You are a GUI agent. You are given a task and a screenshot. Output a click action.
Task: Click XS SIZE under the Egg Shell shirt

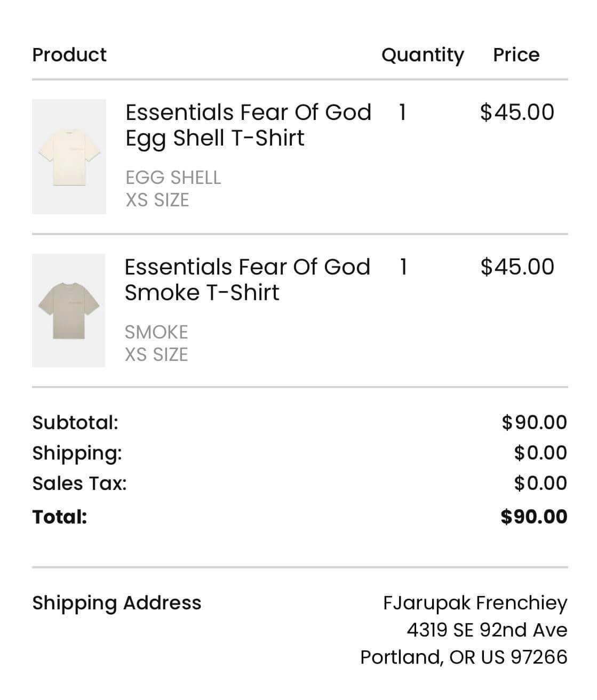click(157, 200)
